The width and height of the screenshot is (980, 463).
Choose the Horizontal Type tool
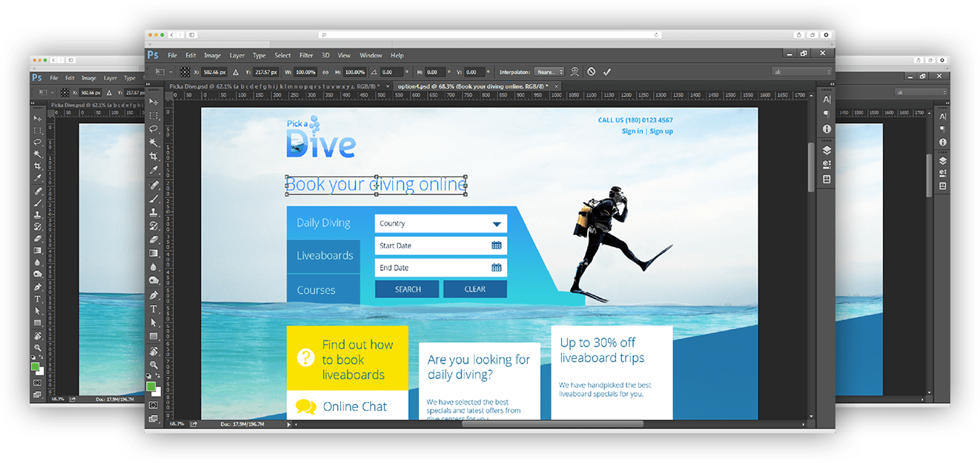click(153, 308)
